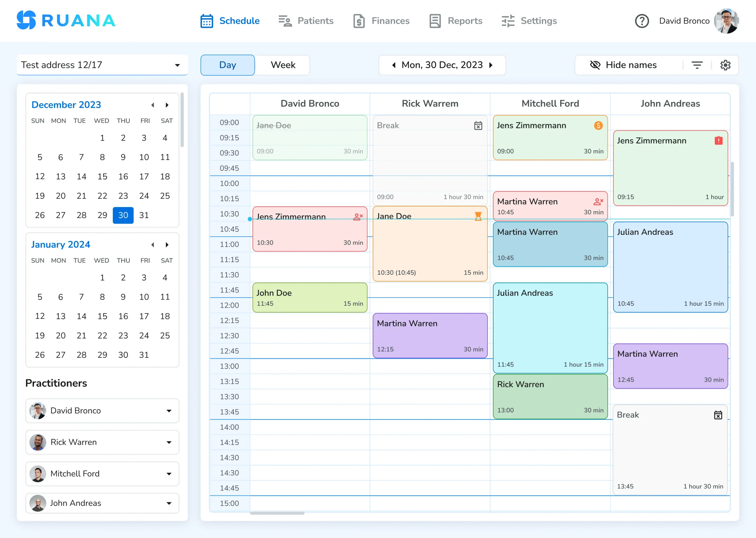Viewport: 756px width, 538px height.
Task: Click the hourglass icon on Jane Doe 10:30 appointment
Action: (478, 216)
